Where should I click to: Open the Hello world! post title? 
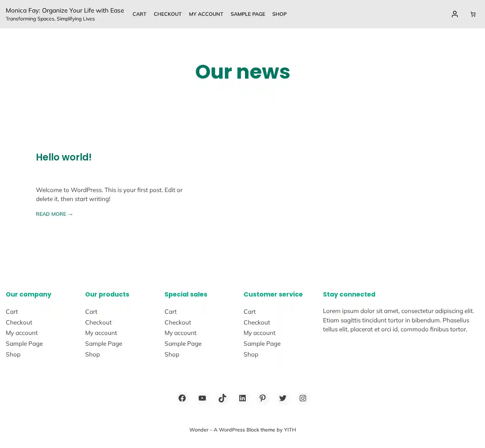[x=64, y=157]
